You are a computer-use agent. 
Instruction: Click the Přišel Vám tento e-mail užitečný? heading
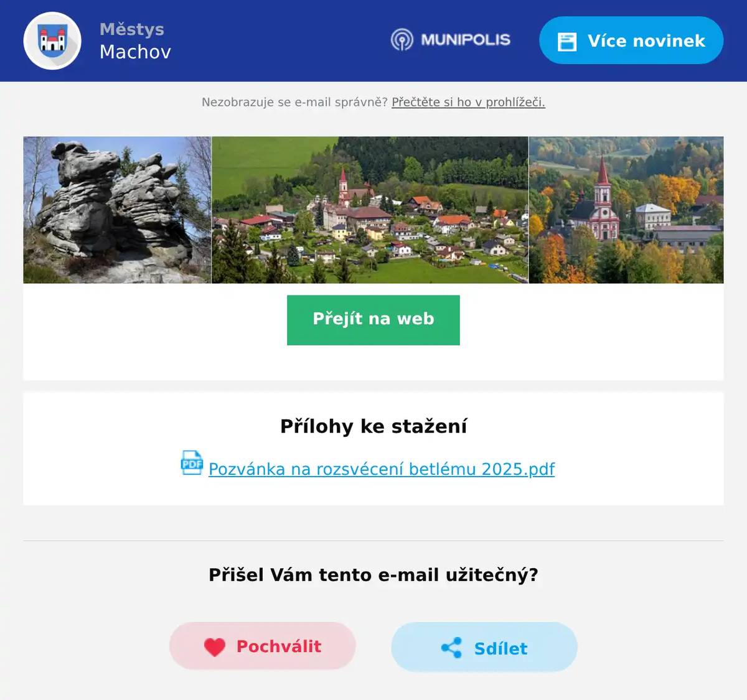pos(374,574)
